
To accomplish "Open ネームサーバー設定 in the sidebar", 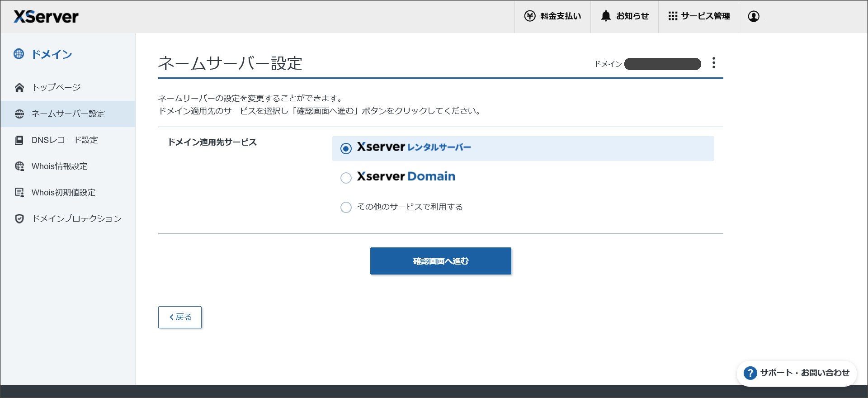I will coord(68,114).
